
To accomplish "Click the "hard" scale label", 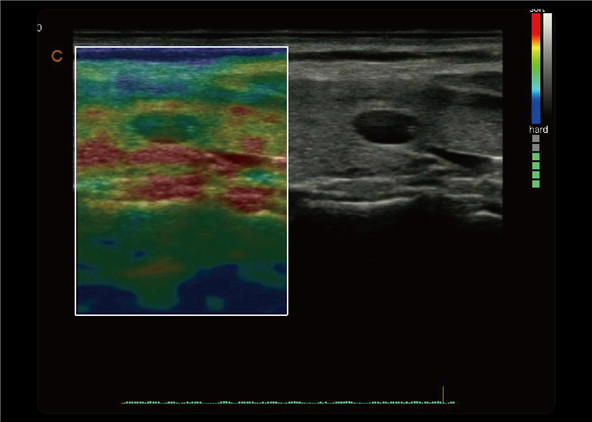I will tap(538, 129).
